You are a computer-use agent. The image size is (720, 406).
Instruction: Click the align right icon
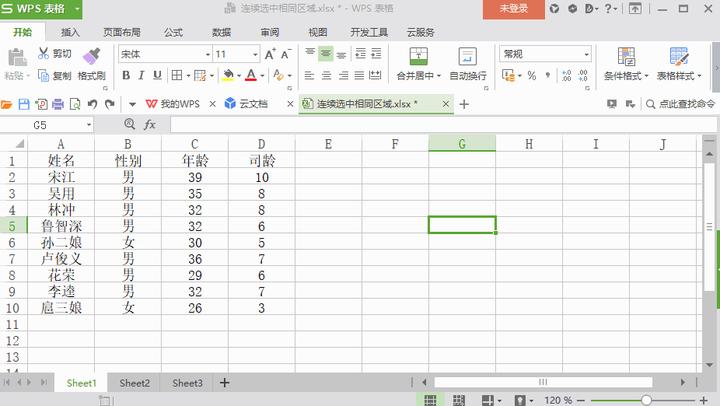(x=343, y=75)
